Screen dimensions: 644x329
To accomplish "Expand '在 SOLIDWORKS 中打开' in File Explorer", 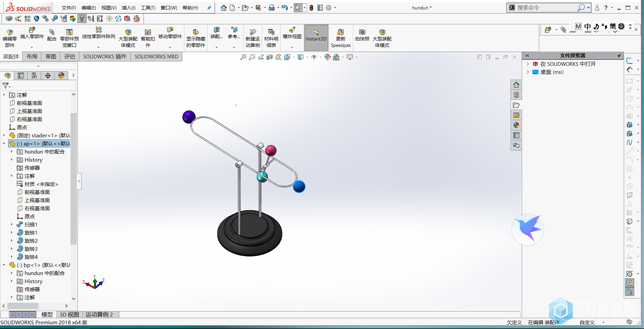I will pyautogui.click(x=528, y=64).
